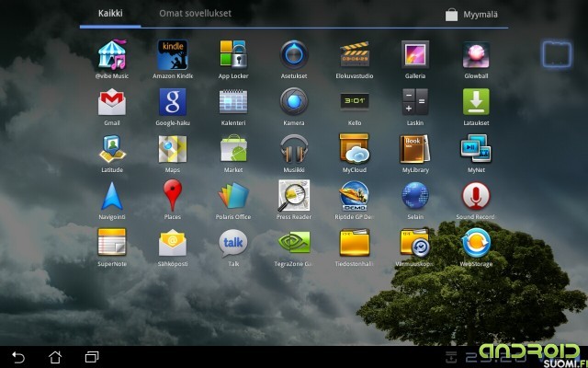Launch MyNet

coord(476,149)
